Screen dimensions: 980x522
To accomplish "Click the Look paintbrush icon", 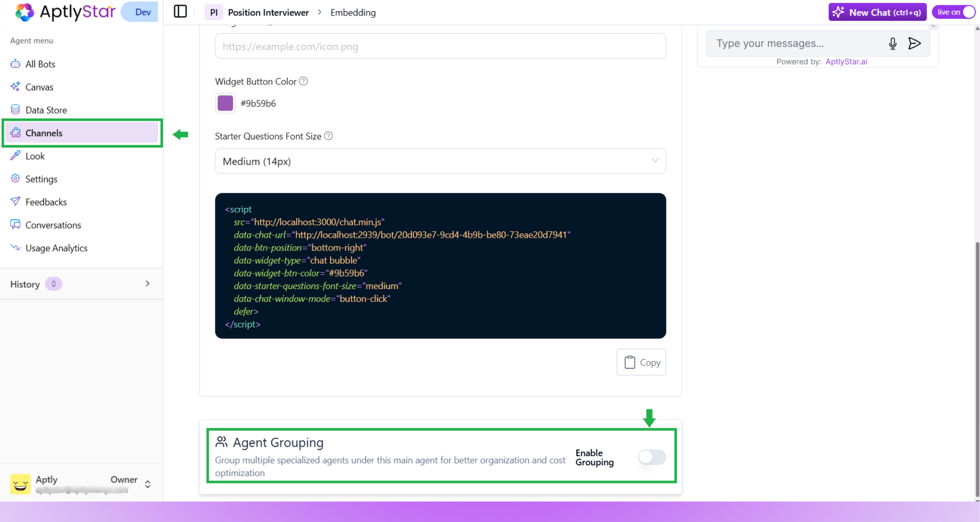I will pyautogui.click(x=16, y=156).
